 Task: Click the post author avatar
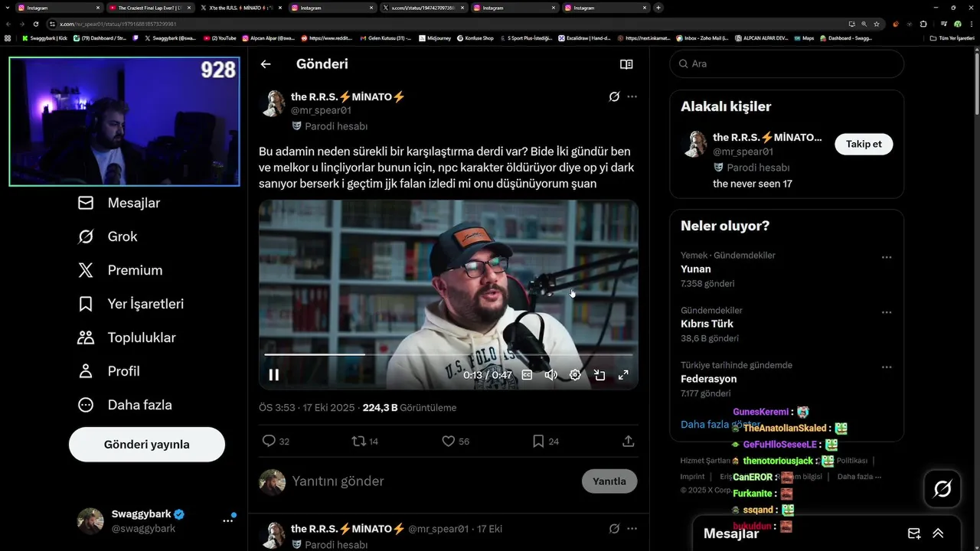(273, 103)
